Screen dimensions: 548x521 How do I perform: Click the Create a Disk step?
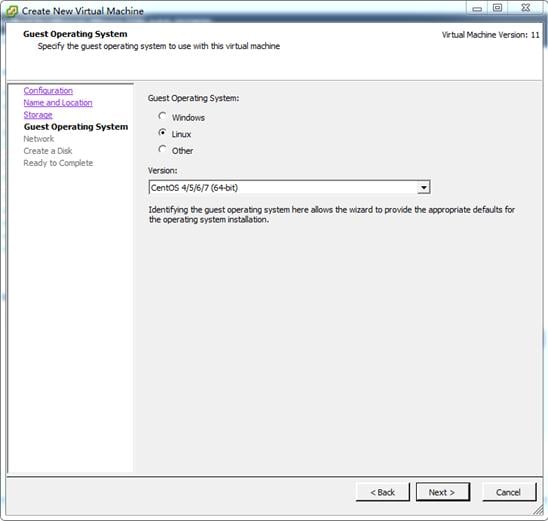(x=48, y=151)
